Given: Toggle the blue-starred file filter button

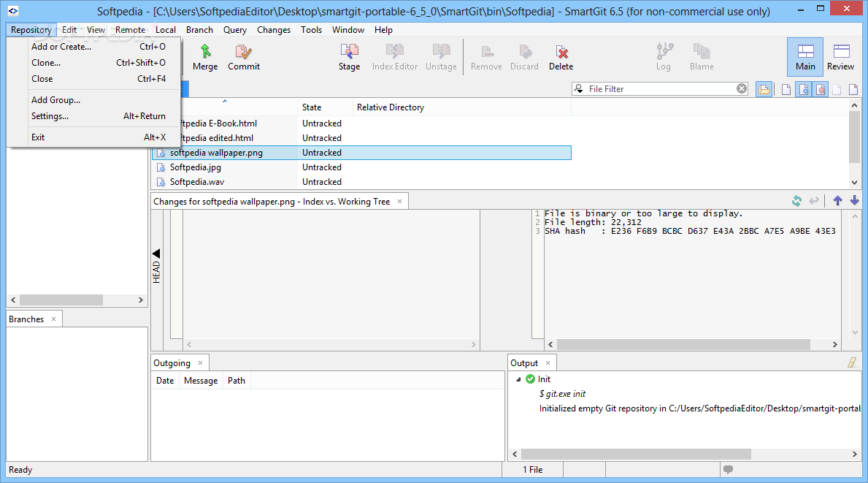Looking at the screenshot, I should pos(803,89).
